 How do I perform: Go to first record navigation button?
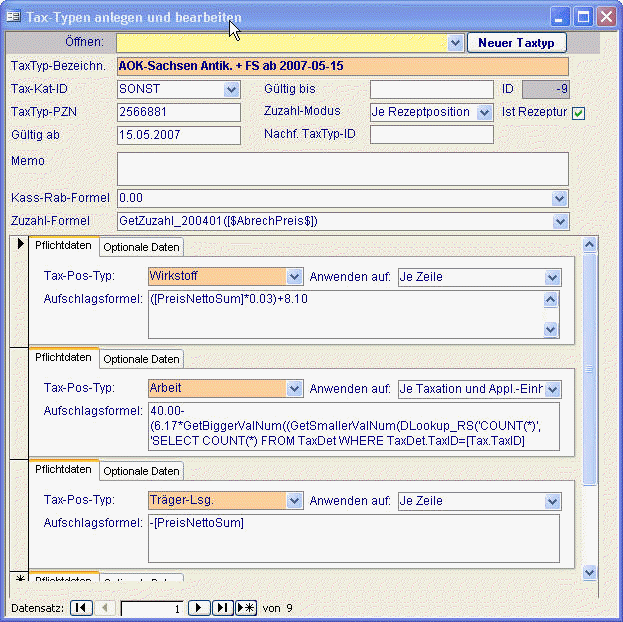[81, 608]
